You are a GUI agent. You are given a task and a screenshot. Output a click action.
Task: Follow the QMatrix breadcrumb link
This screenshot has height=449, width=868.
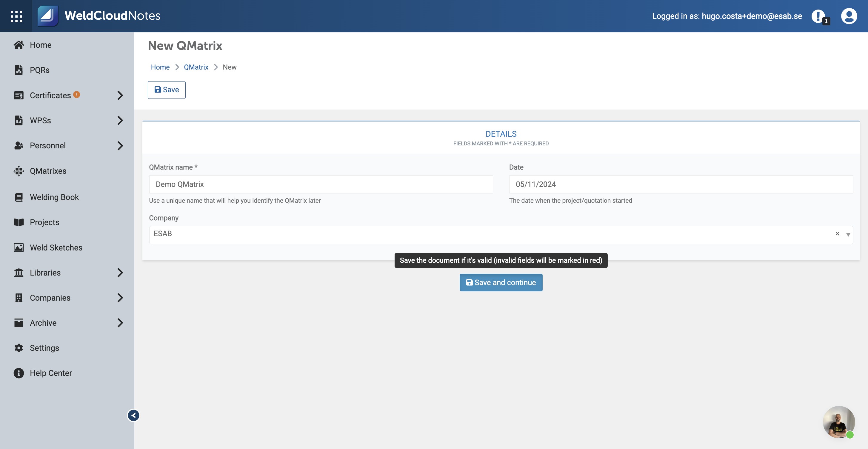pyautogui.click(x=196, y=67)
